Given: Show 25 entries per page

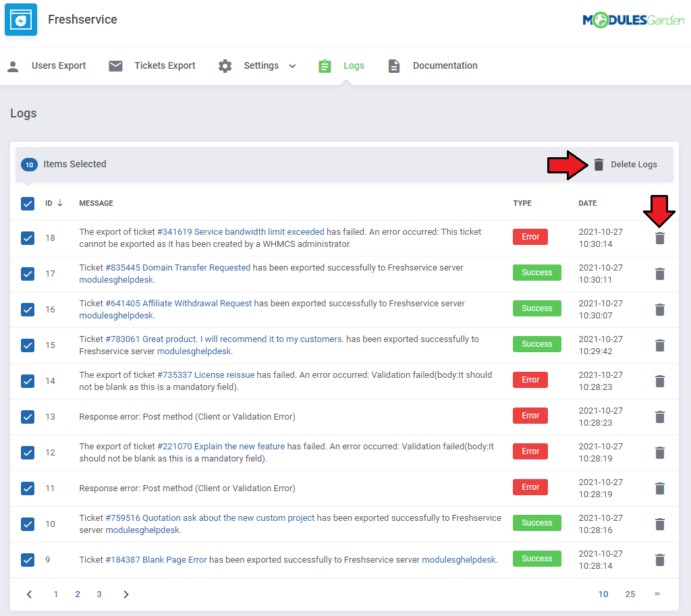Looking at the screenshot, I should [630, 594].
